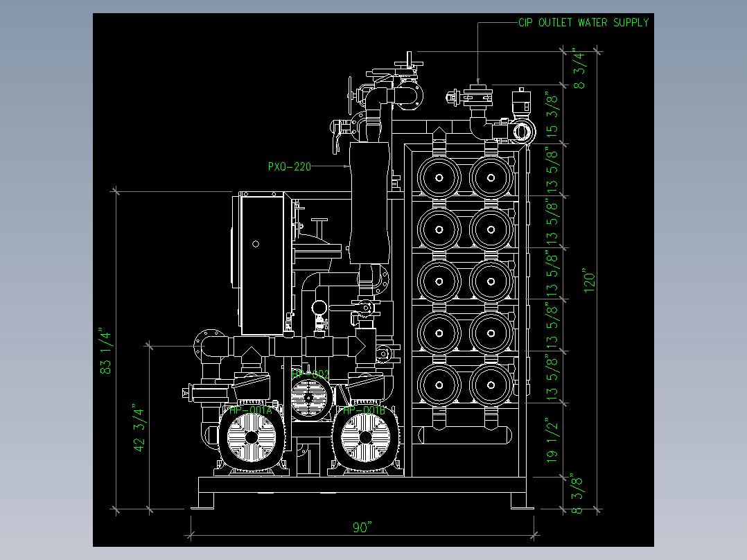Screen dimensions: 747x560
Task: Click the 120" overall height dimension
Action: 589,280
